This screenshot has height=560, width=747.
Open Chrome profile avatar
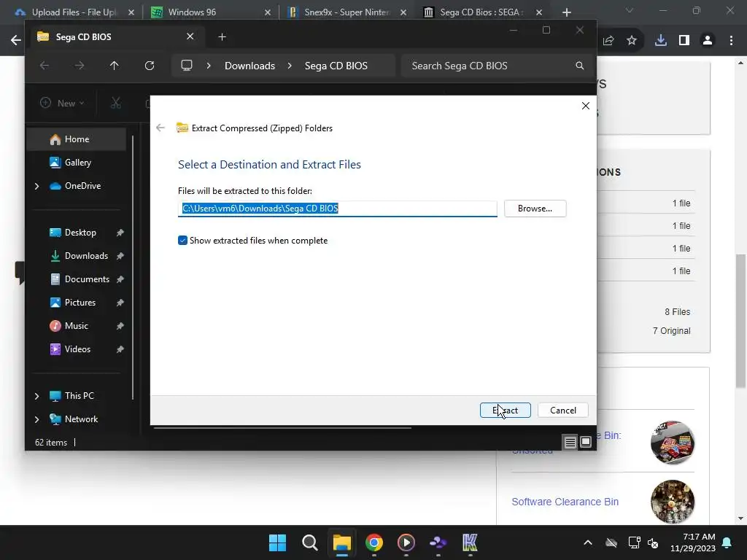point(708,41)
